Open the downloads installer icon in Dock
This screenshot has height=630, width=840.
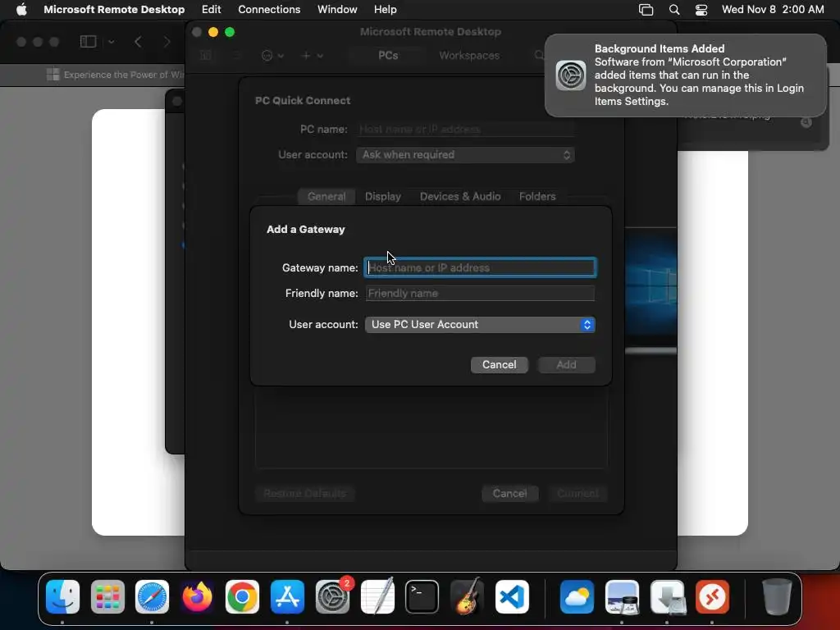667,596
